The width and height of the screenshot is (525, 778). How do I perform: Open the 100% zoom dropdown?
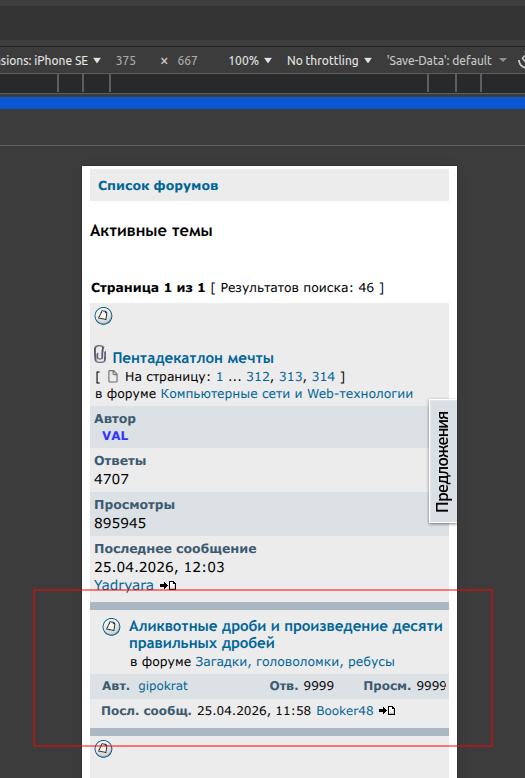[x=250, y=61]
